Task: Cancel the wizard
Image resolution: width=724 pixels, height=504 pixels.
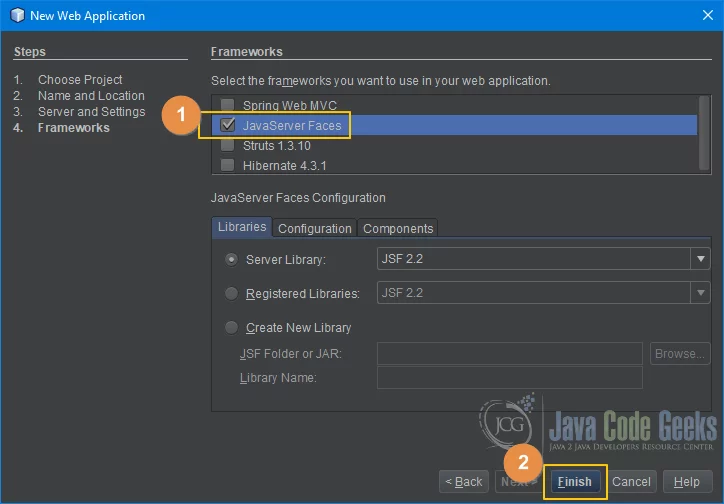Action: click(631, 481)
